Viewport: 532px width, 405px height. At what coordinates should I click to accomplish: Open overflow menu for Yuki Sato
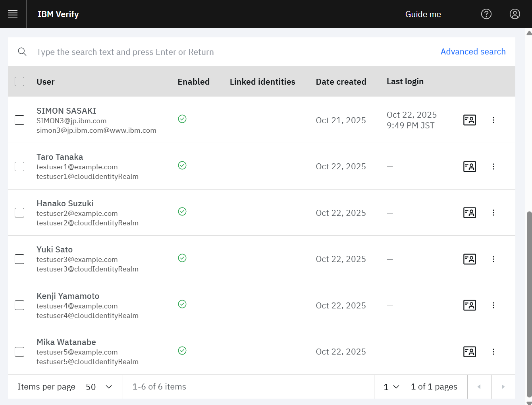[x=493, y=259]
